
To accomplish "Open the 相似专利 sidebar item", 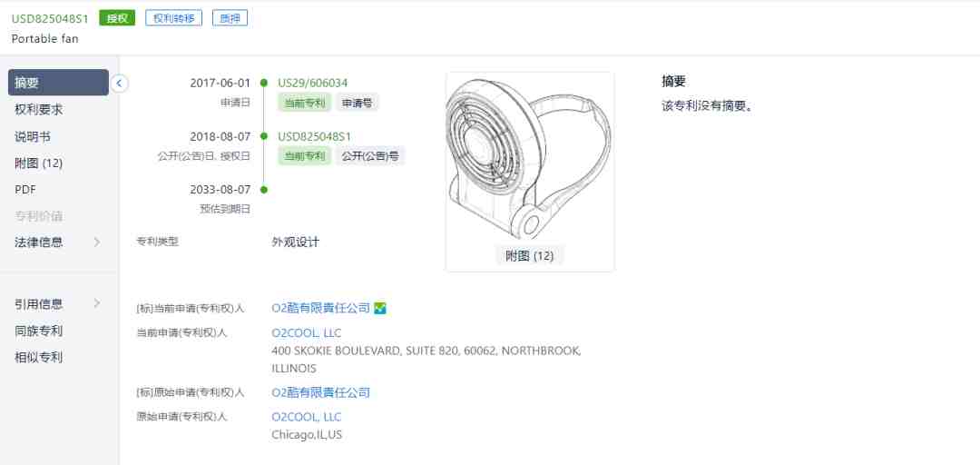I will (x=39, y=358).
